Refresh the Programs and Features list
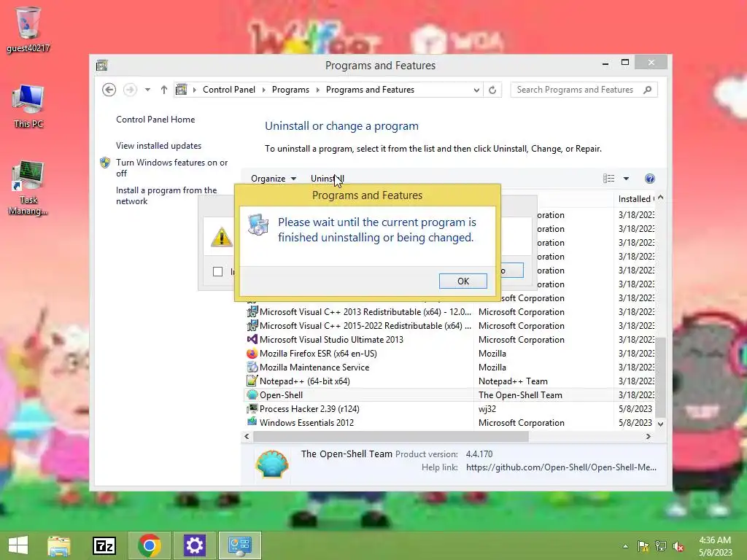 [x=492, y=90]
